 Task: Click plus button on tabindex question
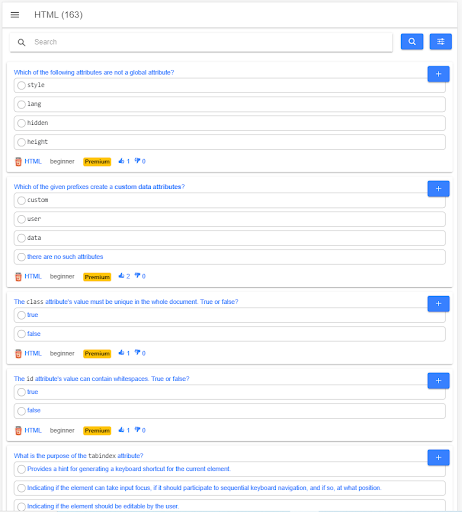click(x=438, y=458)
